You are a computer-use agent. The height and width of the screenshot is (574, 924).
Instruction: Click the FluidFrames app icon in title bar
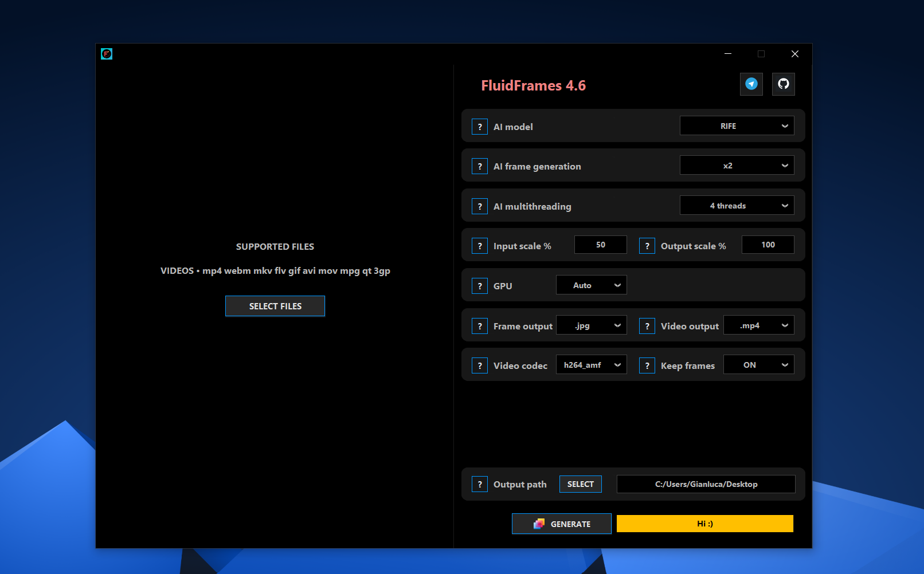click(107, 54)
